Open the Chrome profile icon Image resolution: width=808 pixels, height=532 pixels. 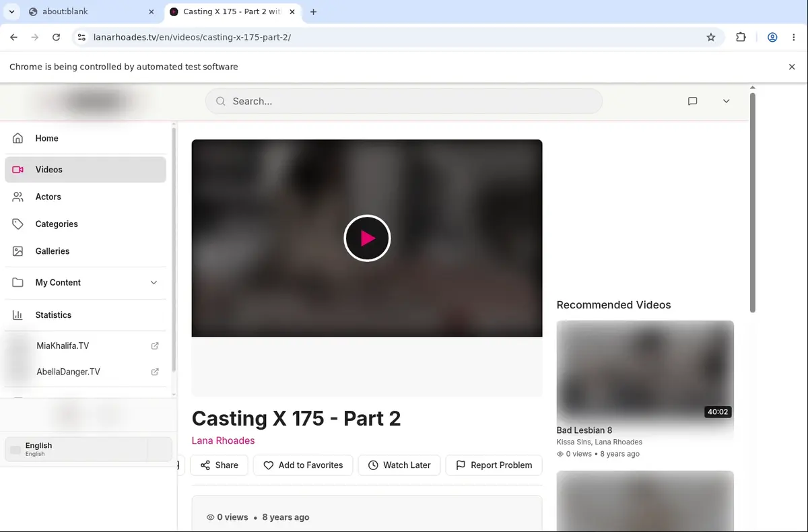pos(772,37)
